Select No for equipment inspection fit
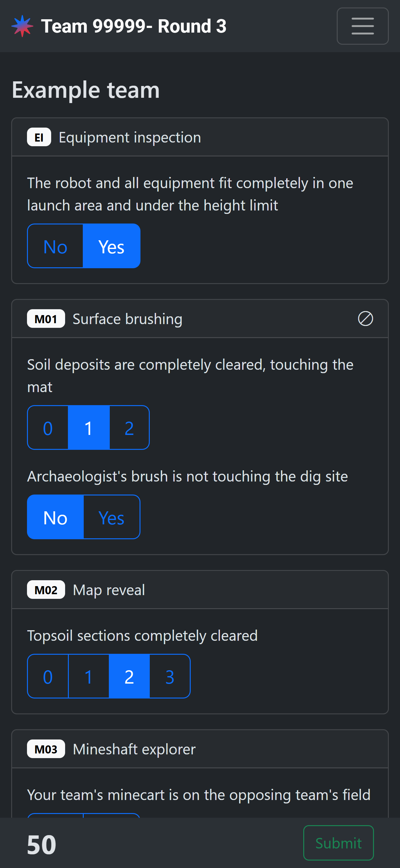Screen dimensions: 400x868 pos(55,246)
